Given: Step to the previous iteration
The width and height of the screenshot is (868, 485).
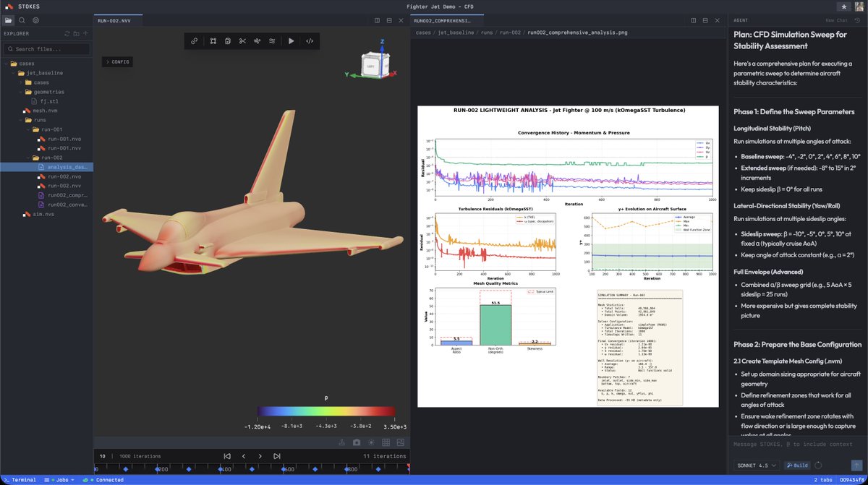Looking at the screenshot, I should click(244, 456).
